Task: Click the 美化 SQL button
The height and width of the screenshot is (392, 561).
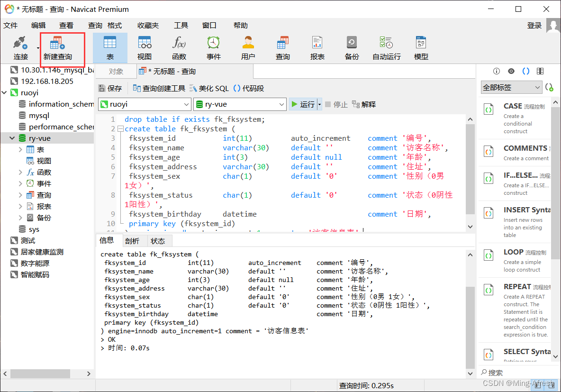Action: point(209,88)
